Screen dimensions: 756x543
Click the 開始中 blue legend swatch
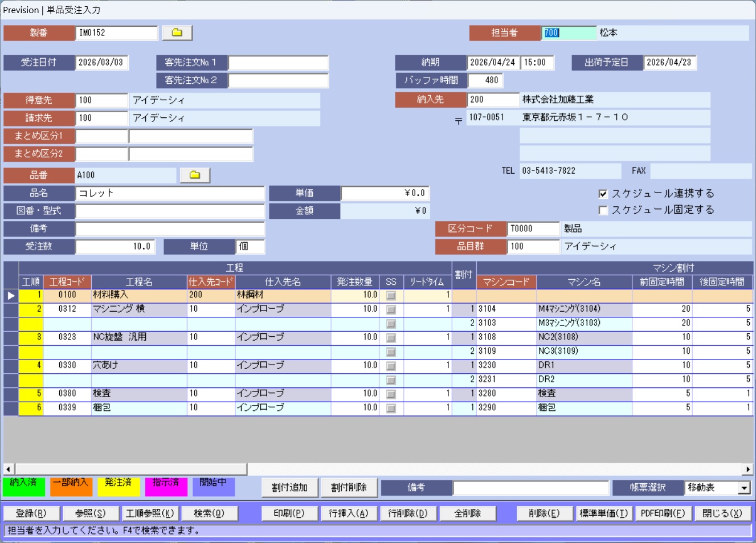pos(213,487)
